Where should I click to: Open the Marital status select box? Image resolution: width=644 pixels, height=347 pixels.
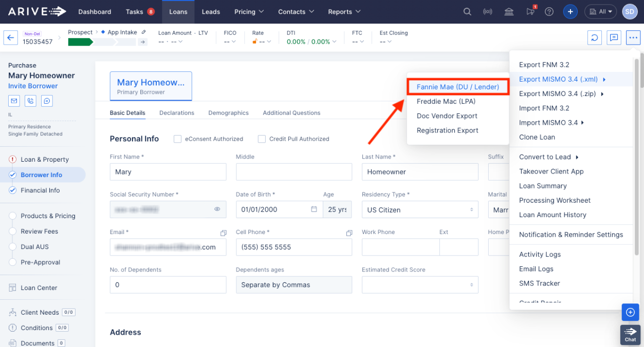pyautogui.click(x=499, y=209)
